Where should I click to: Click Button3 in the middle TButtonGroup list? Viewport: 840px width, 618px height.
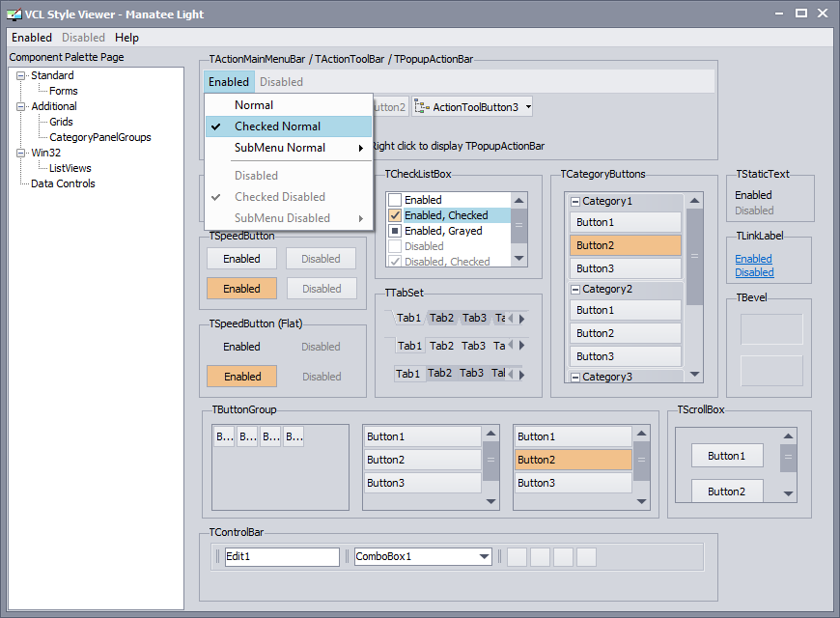tap(422, 483)
